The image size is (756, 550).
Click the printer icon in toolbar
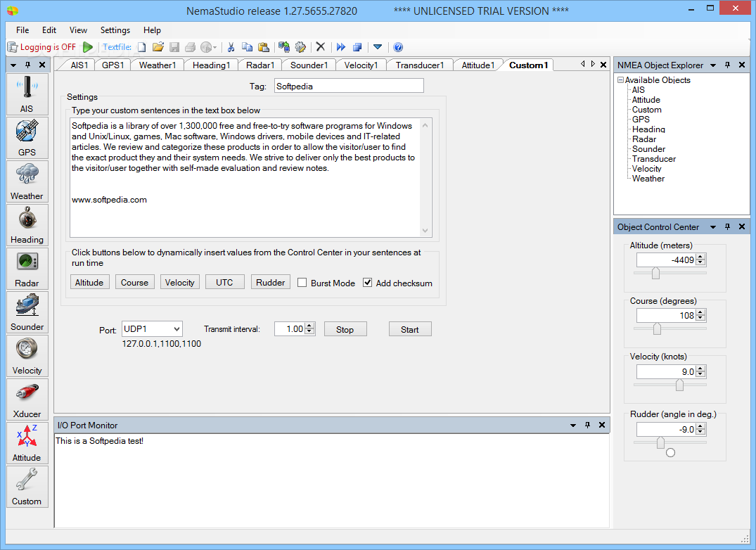[x=191, y=47]
